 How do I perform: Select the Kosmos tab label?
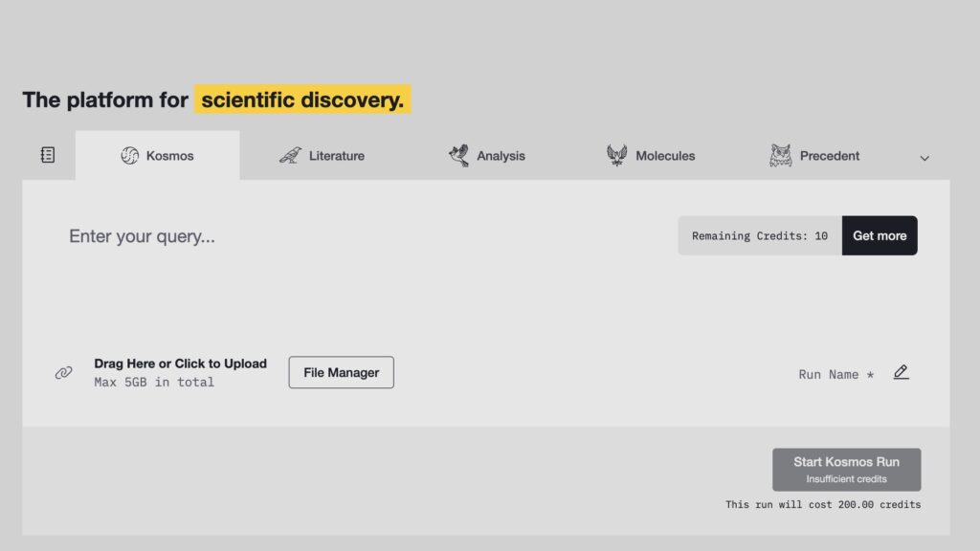tap(169, 156)
